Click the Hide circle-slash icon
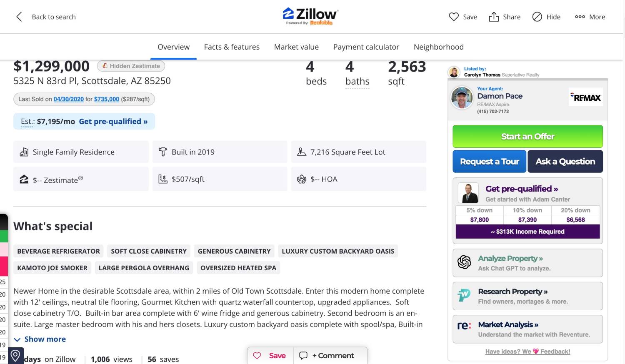The image size is (625, 364). [x=537, y=17]
